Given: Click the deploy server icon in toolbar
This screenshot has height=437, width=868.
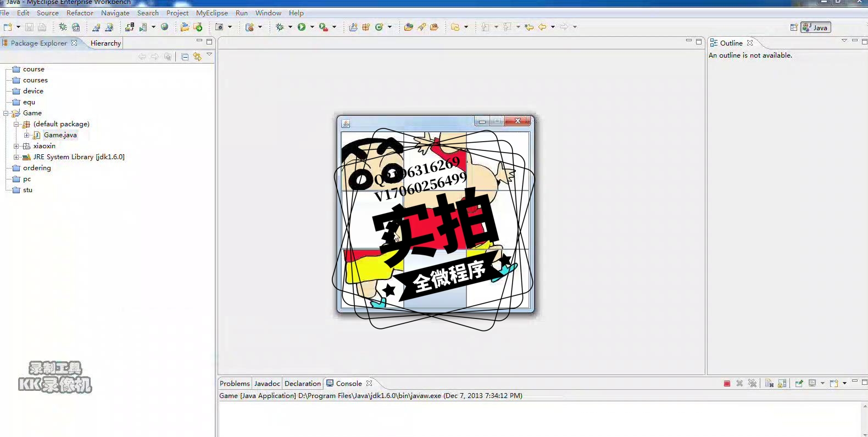Looking at the screenshot, I should 130,27.
